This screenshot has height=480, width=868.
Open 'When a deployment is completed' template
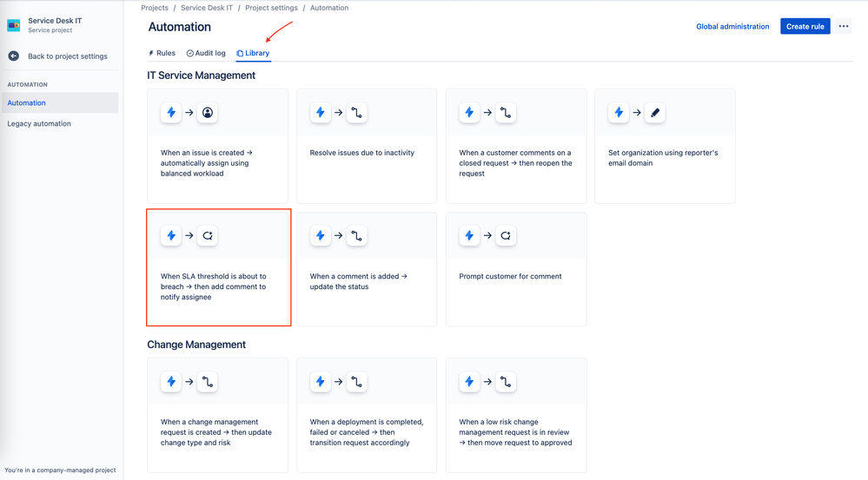[367, 415]
